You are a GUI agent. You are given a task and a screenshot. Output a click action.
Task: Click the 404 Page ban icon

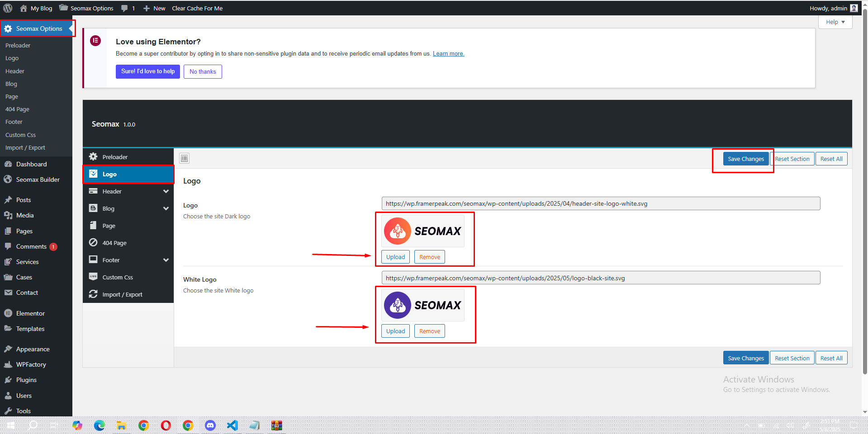click(93, 242)
